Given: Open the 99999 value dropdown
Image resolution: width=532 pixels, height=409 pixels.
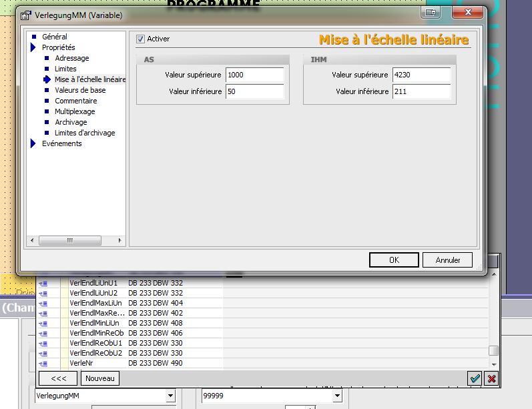Looking at the screenshot, I should [337, 396].
